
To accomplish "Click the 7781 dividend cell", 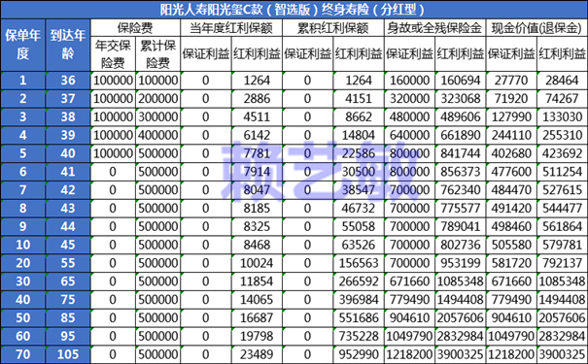I will 257,153.
